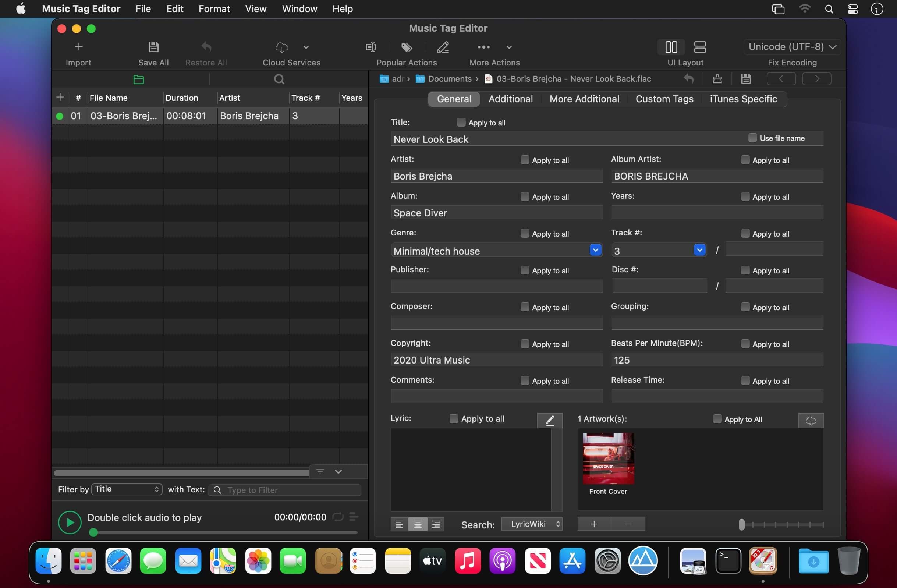Image resolution: width=897 pixels, height=588 pixels.
Task: Align lyrics center
Action: coord(418,524)
